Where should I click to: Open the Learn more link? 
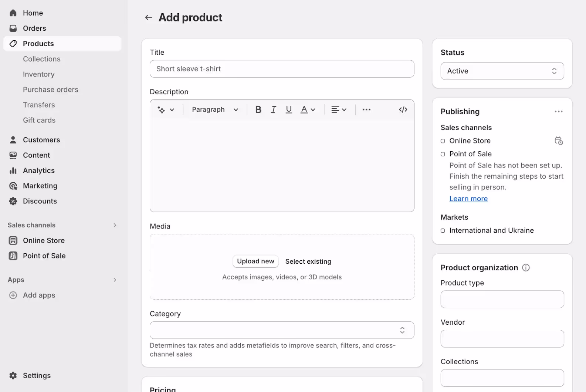point(468,199)
